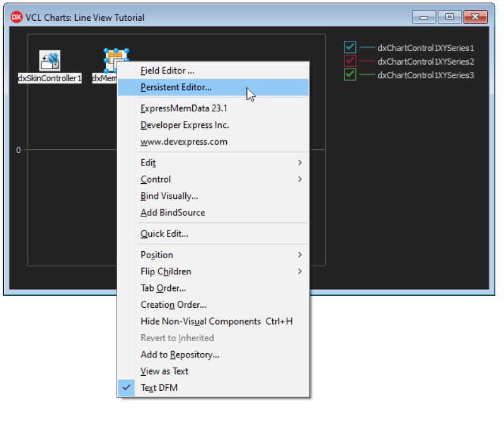Choose Add BindSource menu item
Image resolution: width=504 pixels, height=423 pixels.
click(213, 213)
